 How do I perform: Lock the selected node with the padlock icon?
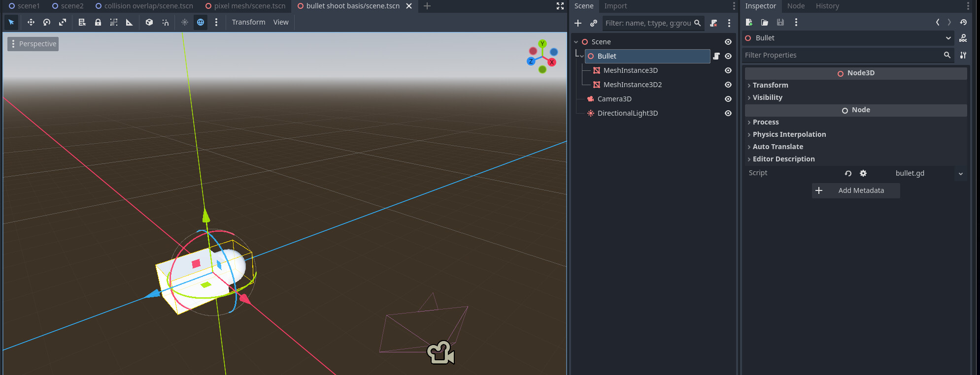(98, 22)
